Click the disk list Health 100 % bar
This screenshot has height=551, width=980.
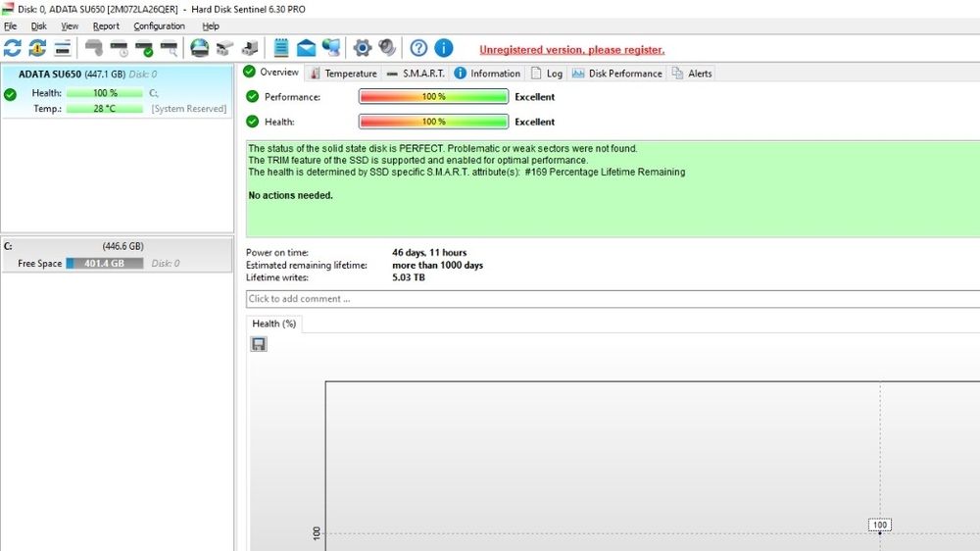(105, 92)
